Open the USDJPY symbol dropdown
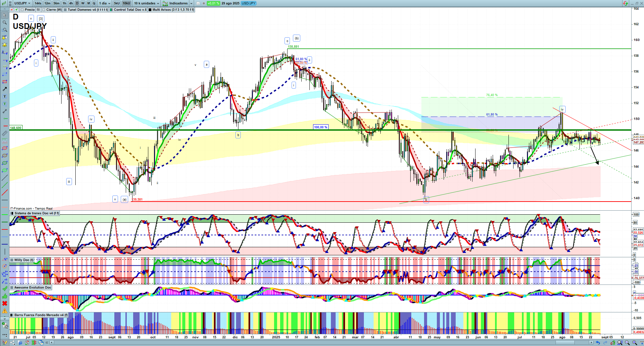 22,3
